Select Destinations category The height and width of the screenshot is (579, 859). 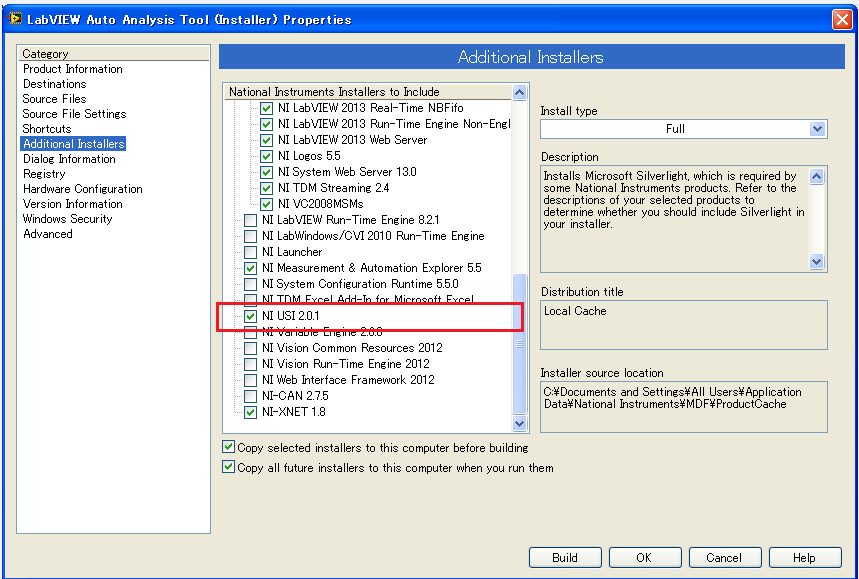54,84
